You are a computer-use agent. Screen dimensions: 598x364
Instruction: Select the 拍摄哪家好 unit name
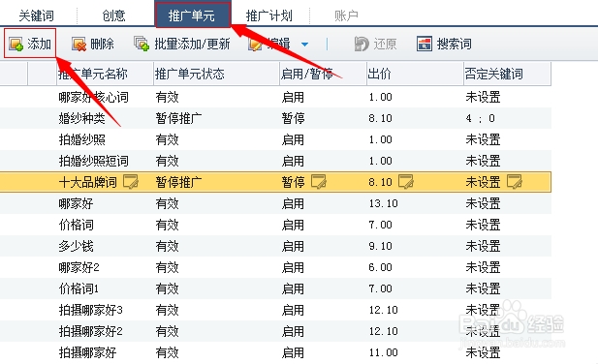(88, 352)
